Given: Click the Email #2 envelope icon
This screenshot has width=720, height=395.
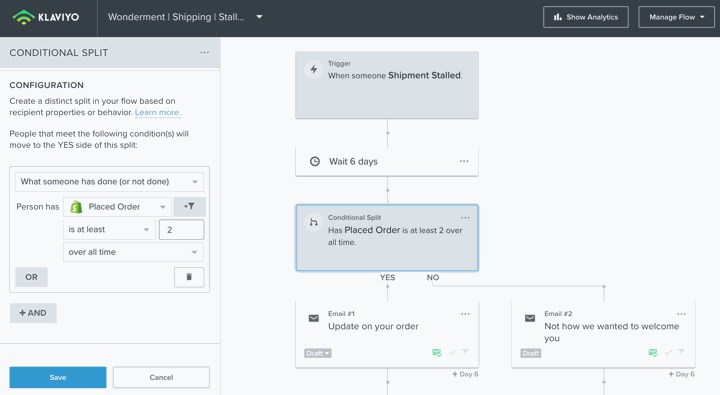Looking at the screenshot, I should (x=530, y=318).
